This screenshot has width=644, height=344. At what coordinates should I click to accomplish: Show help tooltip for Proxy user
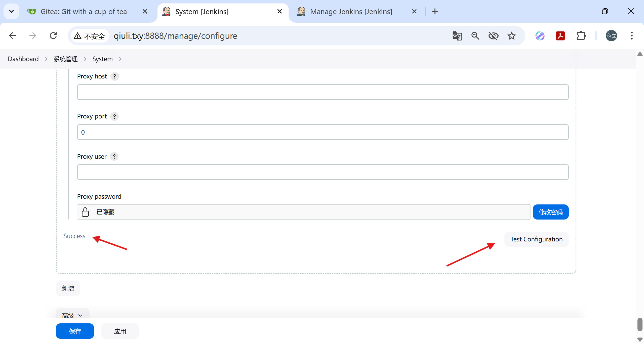114,156
